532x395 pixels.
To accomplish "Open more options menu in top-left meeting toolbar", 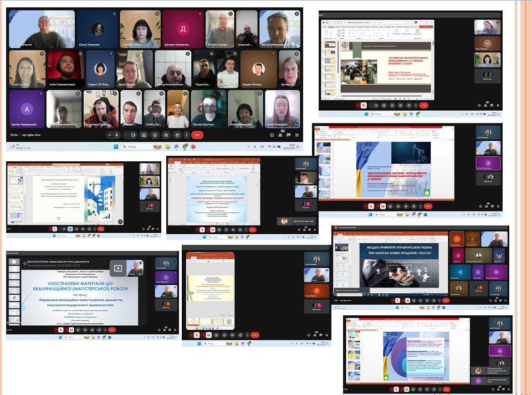I will pos(187,135).
